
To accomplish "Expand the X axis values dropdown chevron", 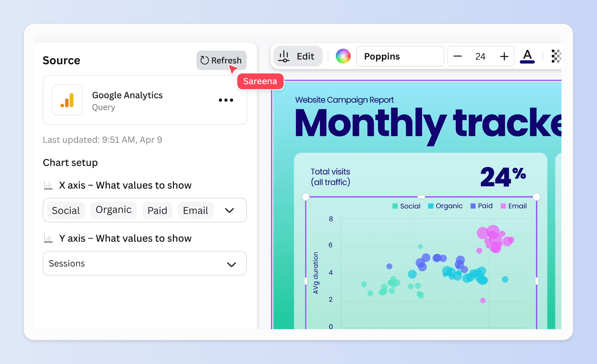I will point(230,210).
